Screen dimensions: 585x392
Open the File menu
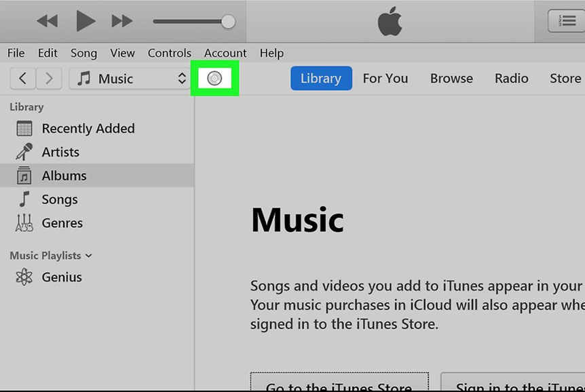point(16,53)
